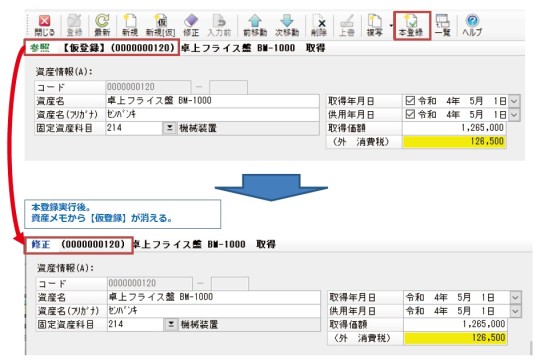540x361 pixels.
Task: Toggle the 取得年月日 checkbox in top form
Action: (x=410, y=101)
